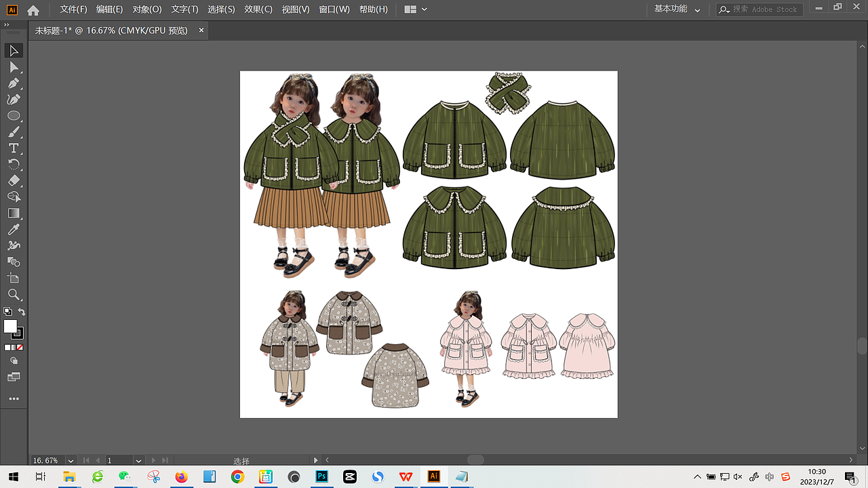Open the 文件(F) menu
Screen dimensions: 868x488
point(73,9)
